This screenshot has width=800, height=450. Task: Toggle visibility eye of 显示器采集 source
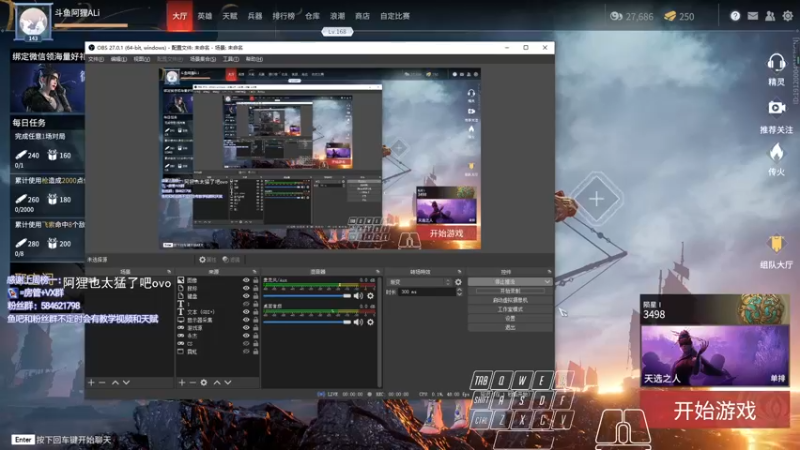246,320
